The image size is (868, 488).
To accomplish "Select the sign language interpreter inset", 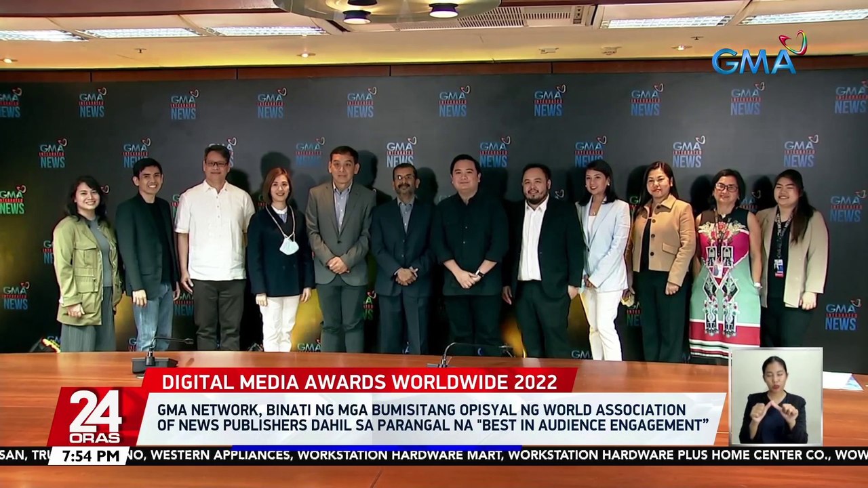I will (x=776, y=396).
